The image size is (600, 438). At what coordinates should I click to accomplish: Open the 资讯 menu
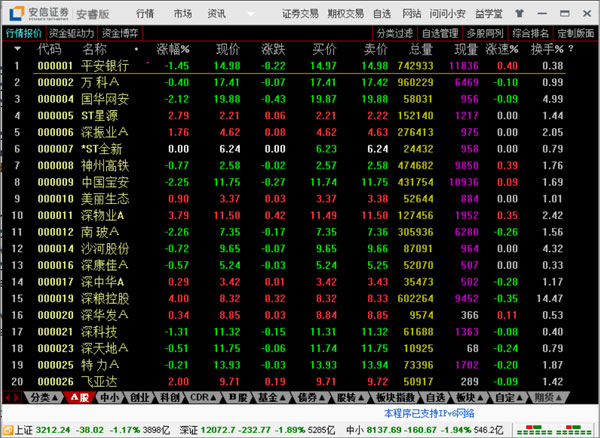217,14
